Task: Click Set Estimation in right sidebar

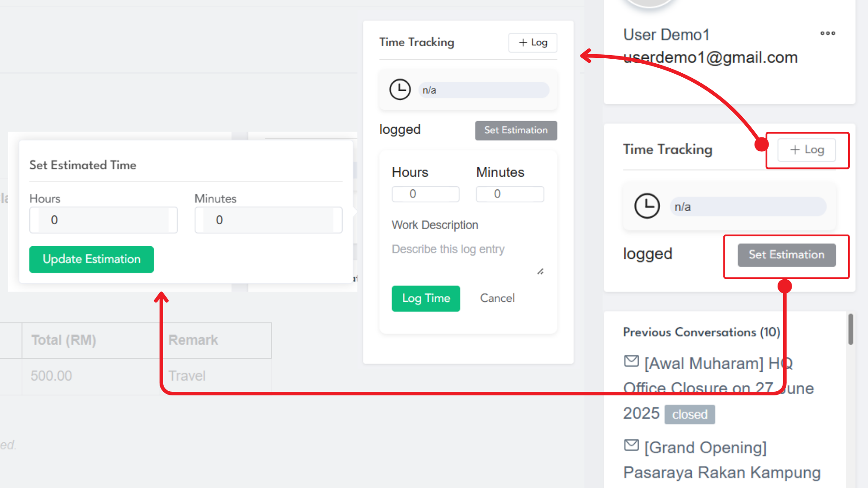Action: (786, 255)
